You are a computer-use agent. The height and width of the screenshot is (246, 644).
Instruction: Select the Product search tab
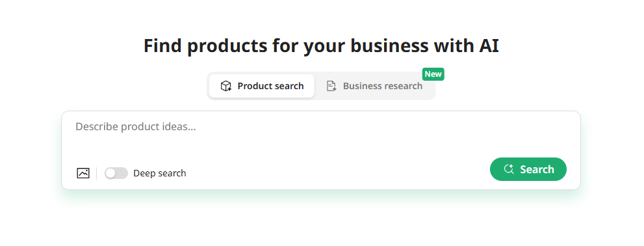tap(262, 86)
